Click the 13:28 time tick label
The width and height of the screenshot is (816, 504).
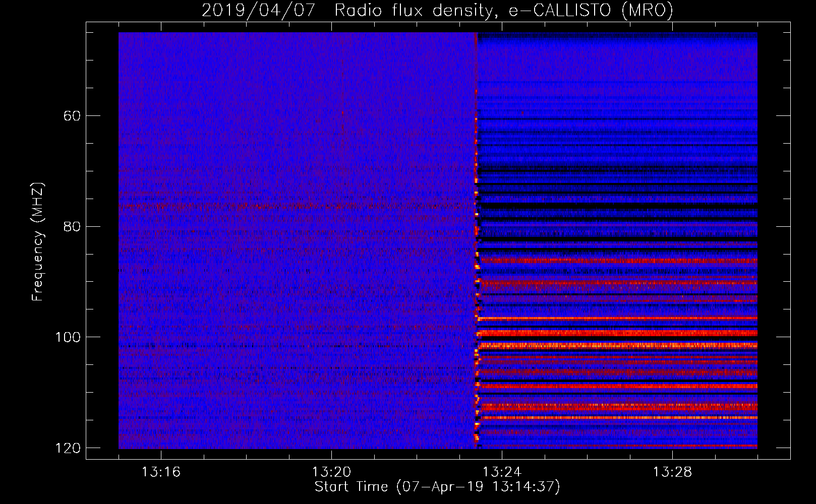[x=672, y=472]
